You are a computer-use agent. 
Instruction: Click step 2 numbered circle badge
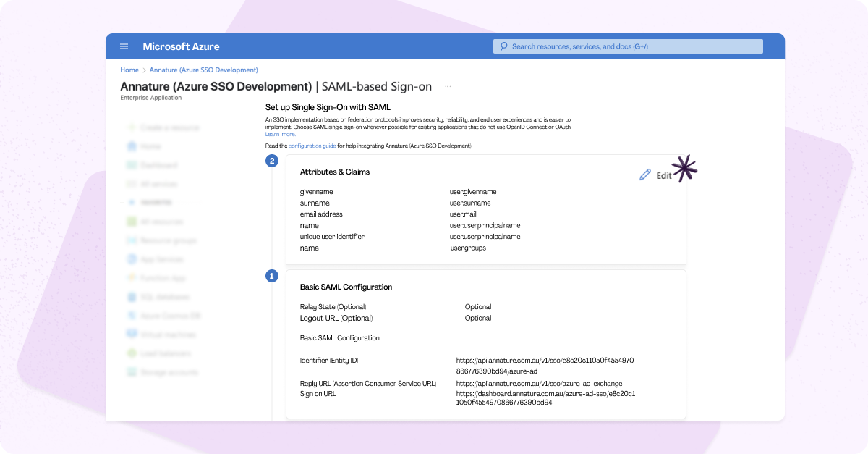pos(272,161)
